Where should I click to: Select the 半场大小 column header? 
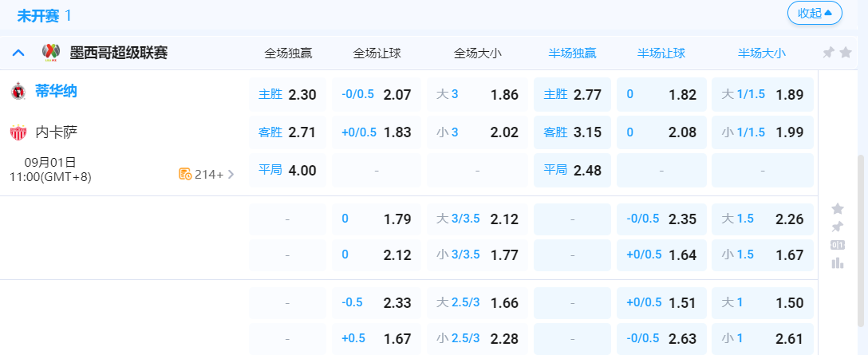tap(762, 53)
